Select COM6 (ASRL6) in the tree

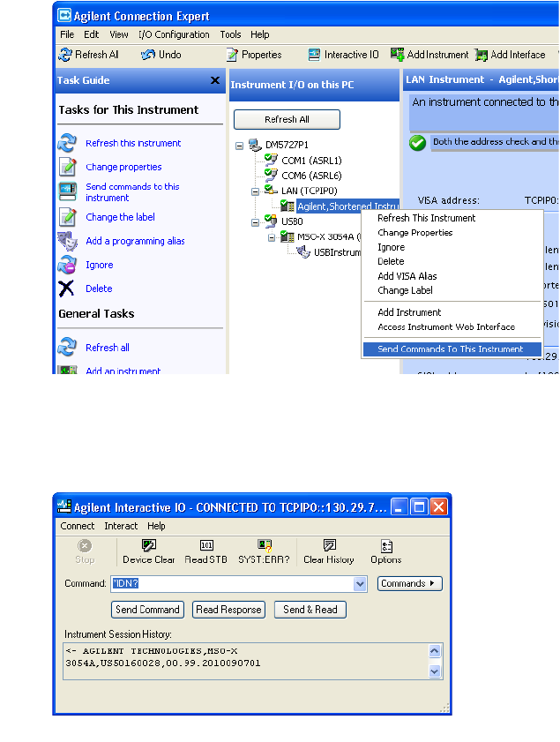tap(311, 176)
